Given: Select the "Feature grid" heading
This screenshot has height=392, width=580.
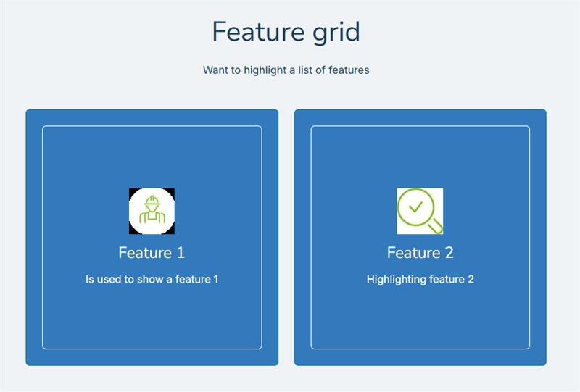Looking at the screenshot, I should click(x=286, y=32).
